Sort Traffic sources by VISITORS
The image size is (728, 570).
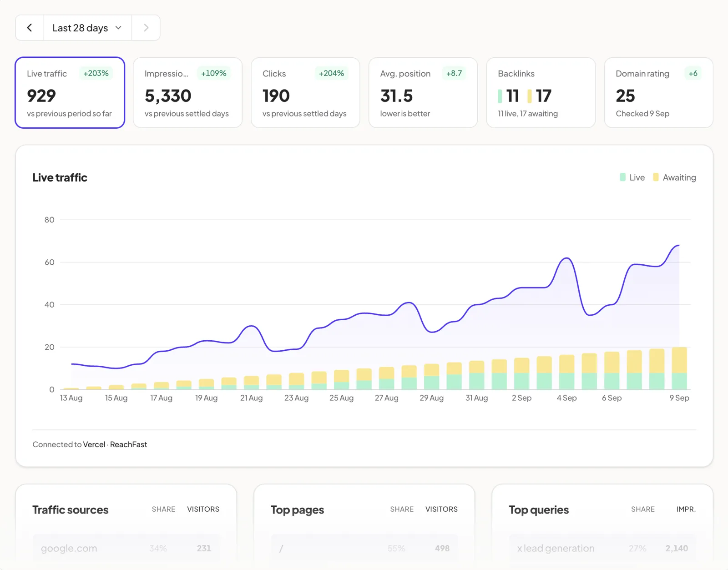pyautogui.click(x=203, y=509)
